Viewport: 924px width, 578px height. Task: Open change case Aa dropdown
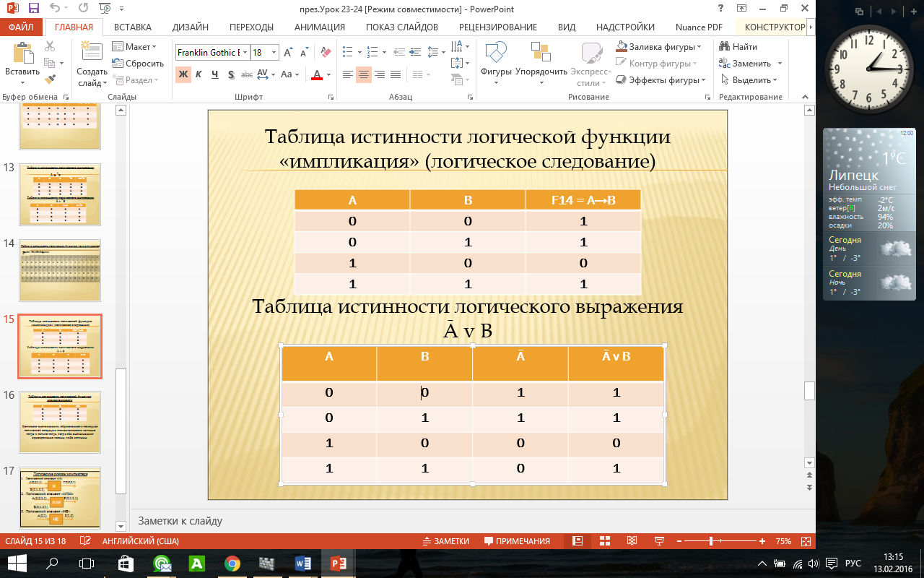tap(289, 74)
